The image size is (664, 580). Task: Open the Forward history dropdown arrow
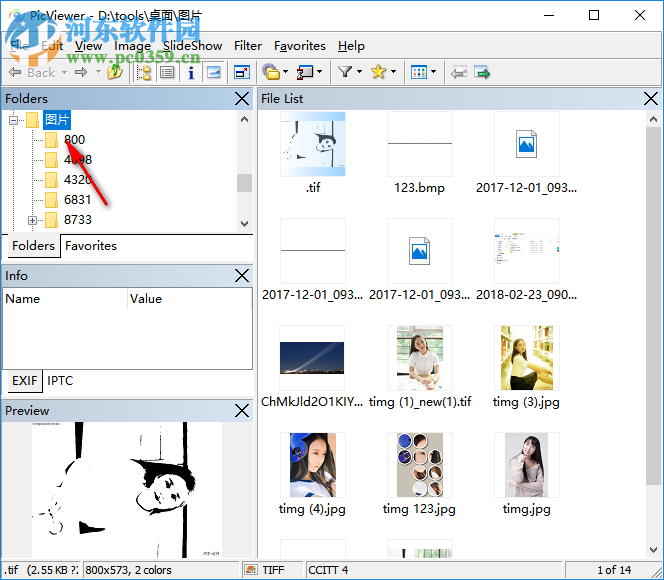click(x=98, y=72)
